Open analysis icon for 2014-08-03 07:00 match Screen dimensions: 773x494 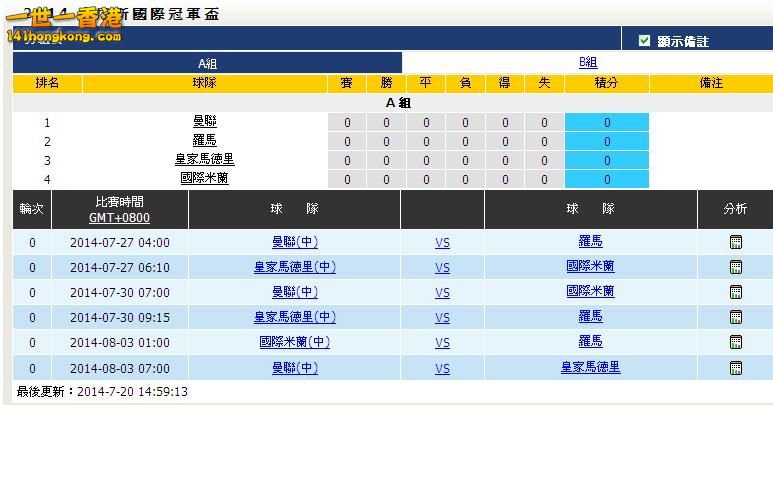coord(736,367)
